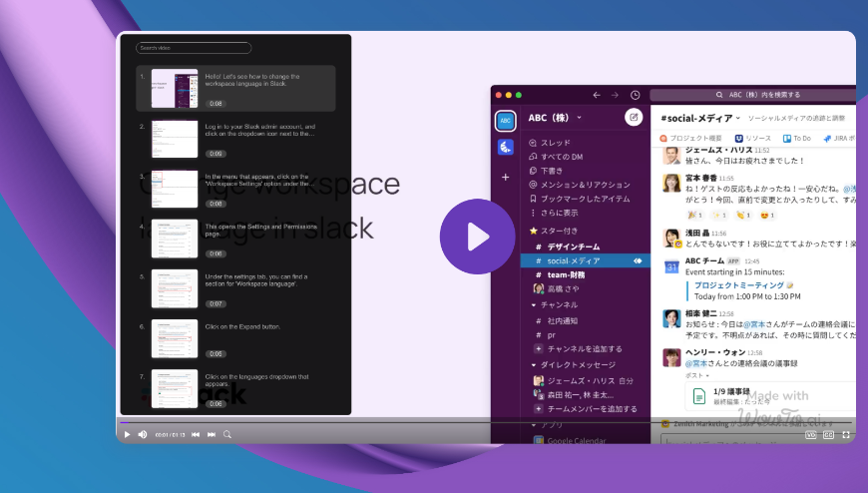Click the compose new message icon
Screen dimensions: 868x493
pos(634,117)
